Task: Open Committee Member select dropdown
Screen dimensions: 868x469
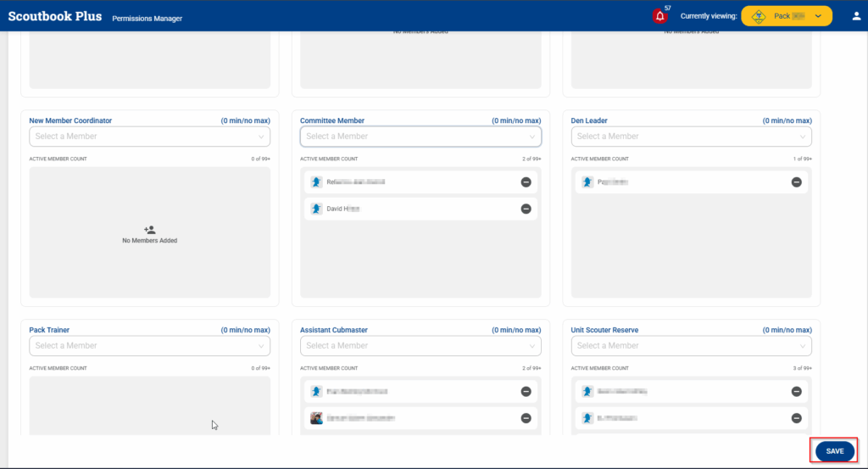Action: [420, 137]
